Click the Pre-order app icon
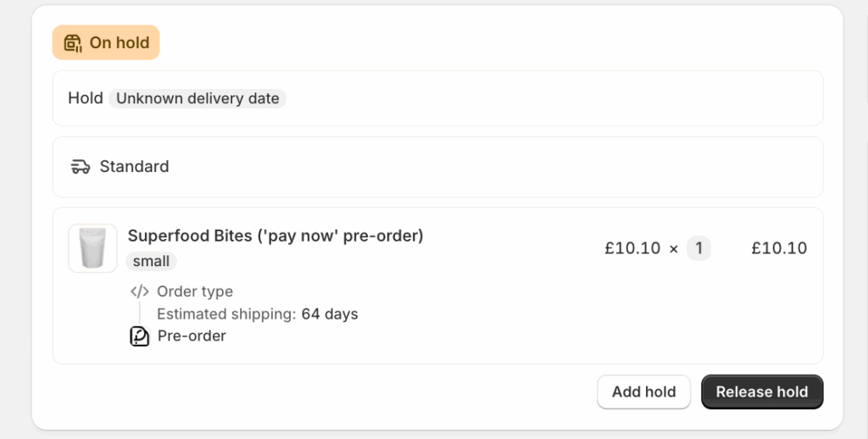This screenshot has width=868, height=439. [x=139, y=336]
